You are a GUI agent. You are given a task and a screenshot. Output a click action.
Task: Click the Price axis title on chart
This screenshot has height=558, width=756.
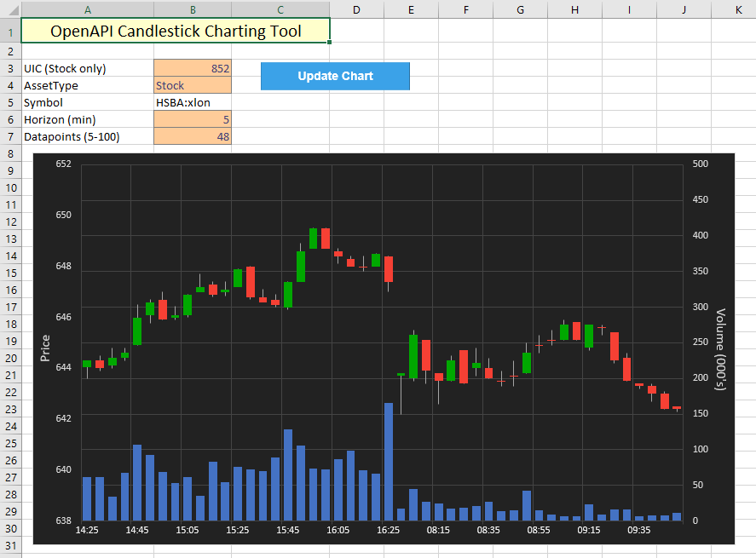(46, 348)
